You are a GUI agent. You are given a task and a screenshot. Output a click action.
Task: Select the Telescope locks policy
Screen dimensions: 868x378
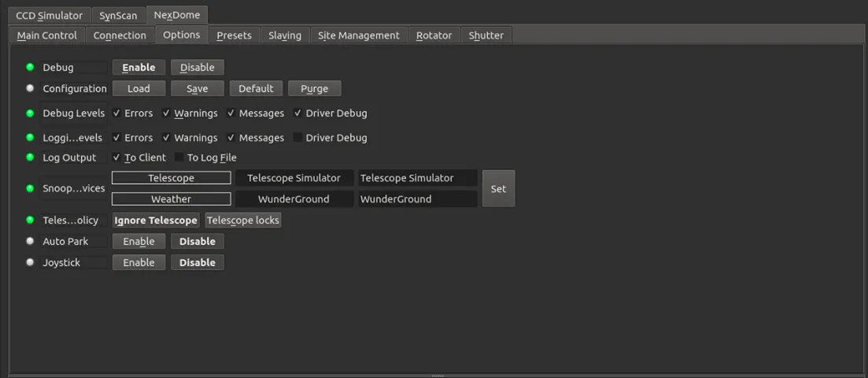(243, 220)
